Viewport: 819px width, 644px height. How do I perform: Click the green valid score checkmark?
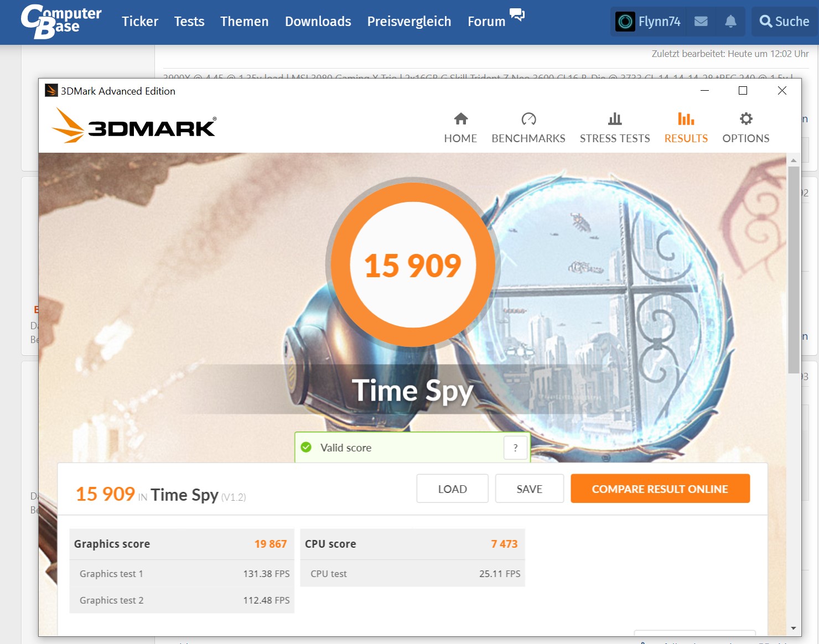pos(306,447)
